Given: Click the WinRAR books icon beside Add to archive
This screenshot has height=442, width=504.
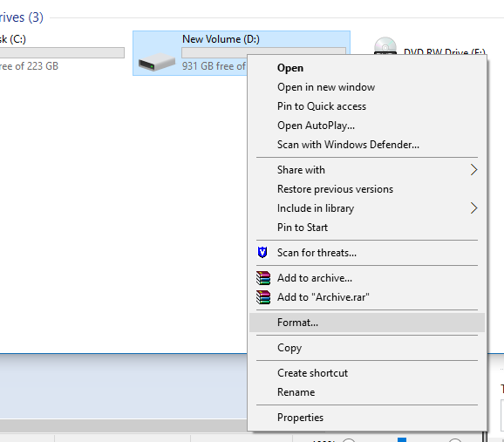Looking at the screenshot, I should click(263, 278).
